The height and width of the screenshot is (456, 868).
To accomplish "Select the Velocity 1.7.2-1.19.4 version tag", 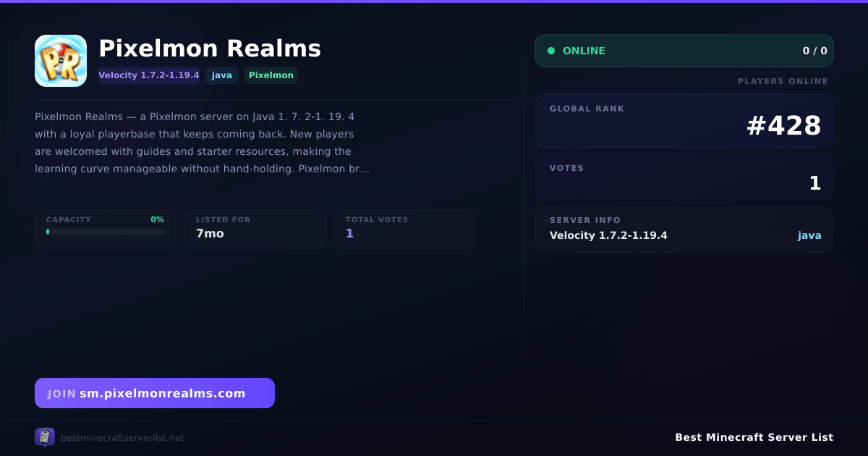I will [x=149, y=75].
